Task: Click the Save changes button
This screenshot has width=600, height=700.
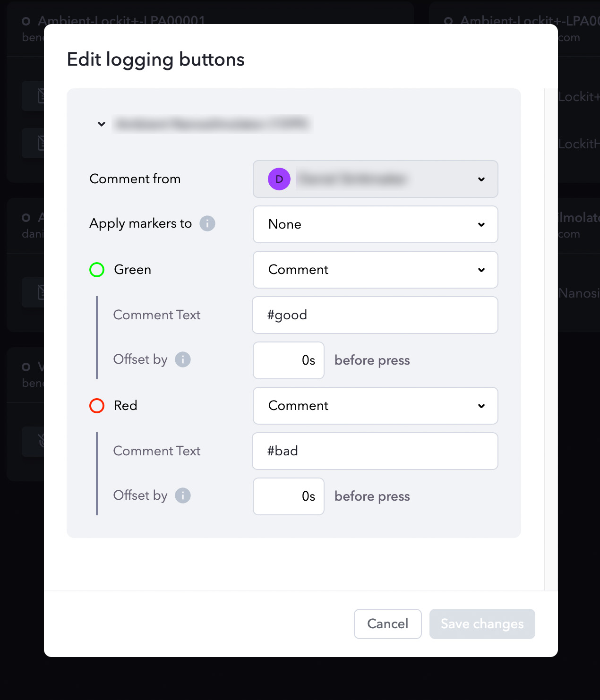Action: pos(482,624)
